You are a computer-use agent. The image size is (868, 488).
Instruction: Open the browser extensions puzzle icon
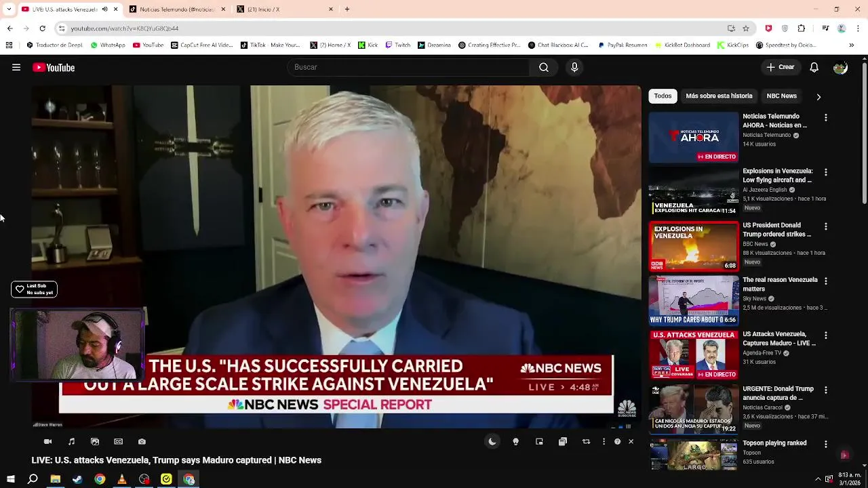click(802, 28)
